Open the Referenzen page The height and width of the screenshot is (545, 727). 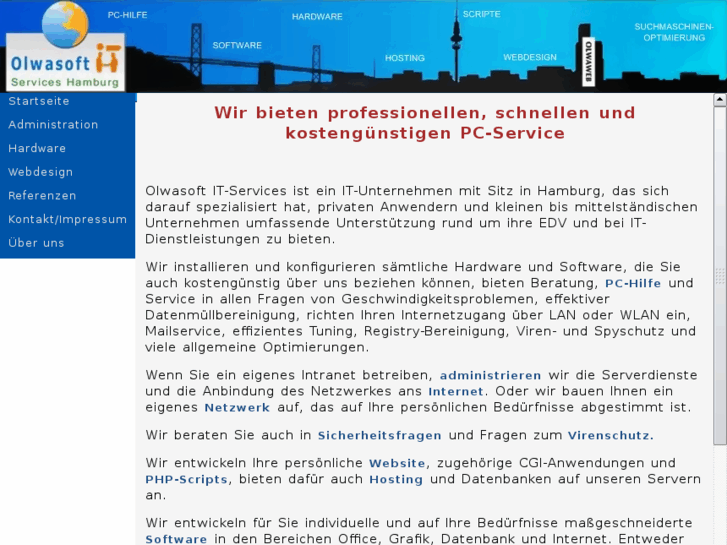tap(42, 196)
